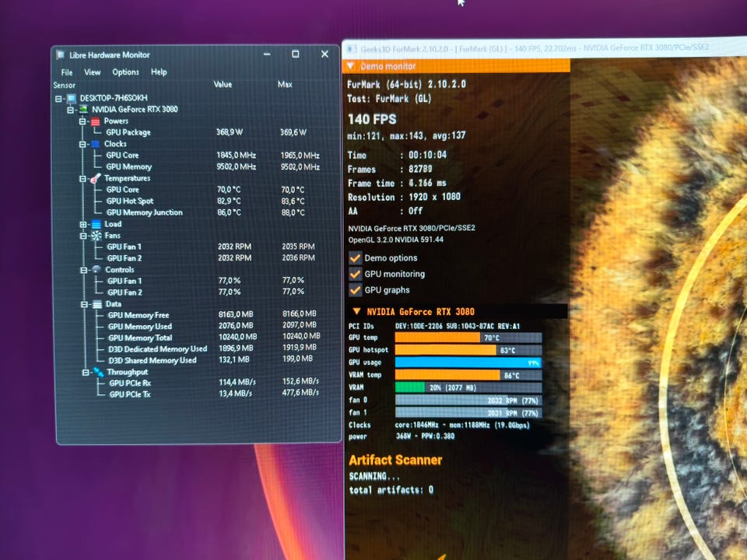The image size is (747, 560).
Task: Open the Help menu
Action: [x=159, y=72]
